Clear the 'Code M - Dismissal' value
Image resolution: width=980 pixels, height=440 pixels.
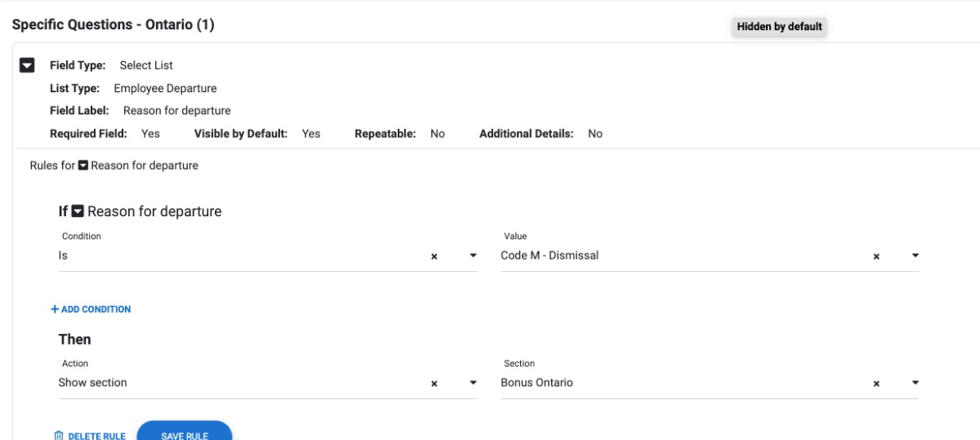click(x=876, y=256)
